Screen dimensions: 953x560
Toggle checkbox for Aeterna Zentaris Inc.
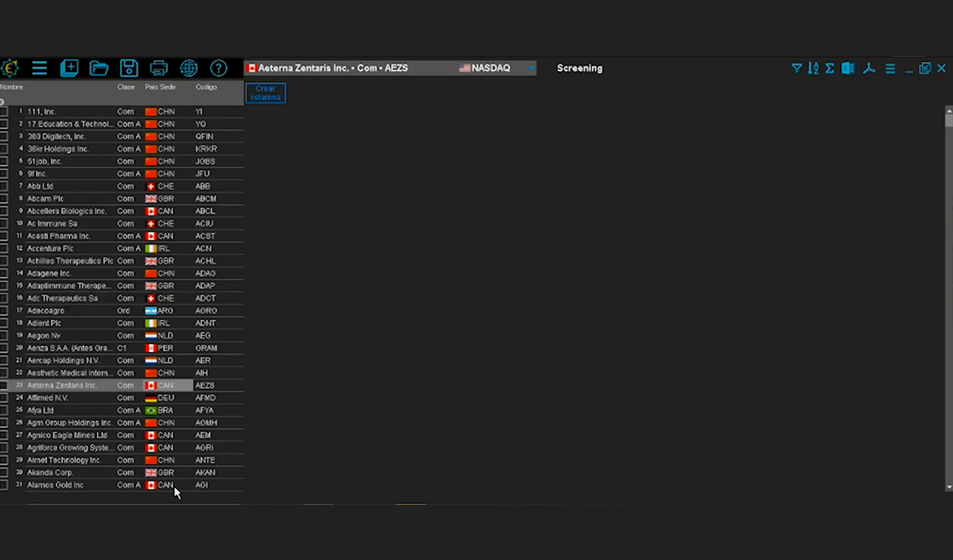click(x=3, y=385)
